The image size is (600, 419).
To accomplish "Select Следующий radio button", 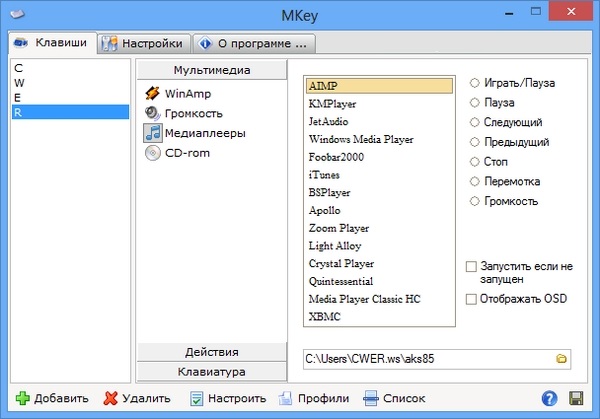I will point(474,122).
